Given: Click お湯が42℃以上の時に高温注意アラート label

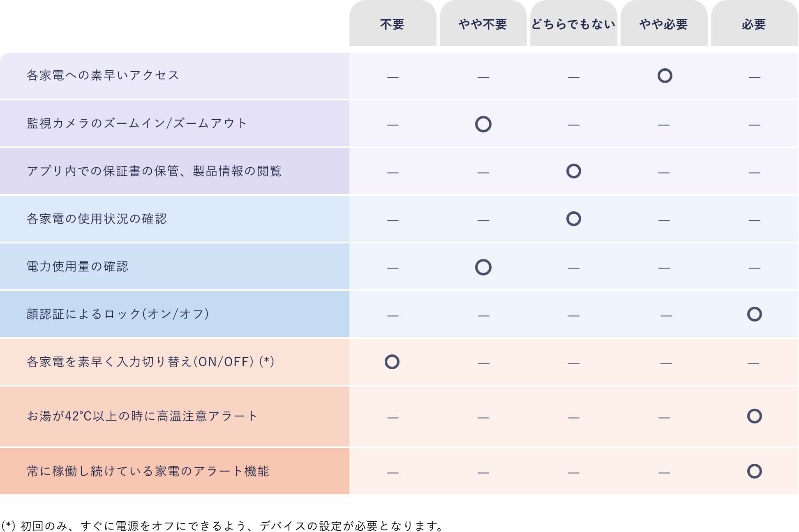Looking at the screenshot, I should tap(142, 416).
